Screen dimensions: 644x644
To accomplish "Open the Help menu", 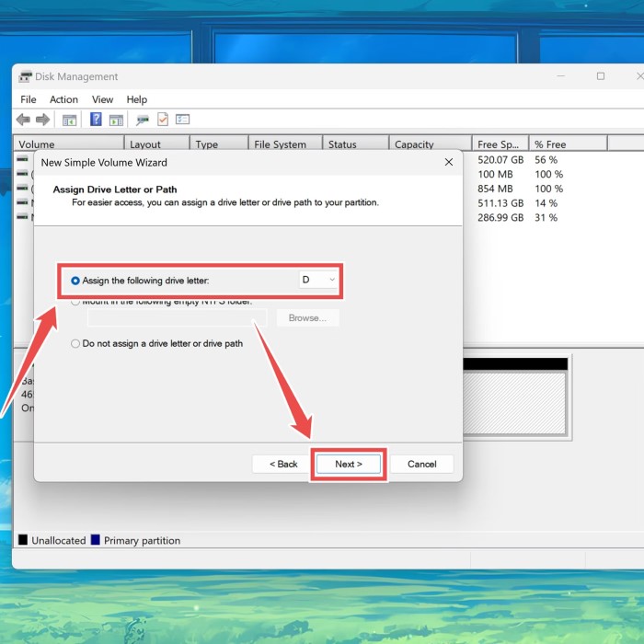I will [137, 99].
